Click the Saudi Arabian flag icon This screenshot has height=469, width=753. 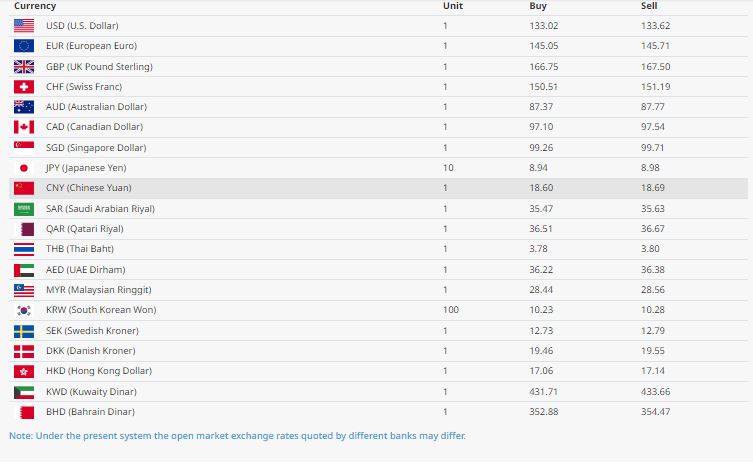tap(25, 209)
